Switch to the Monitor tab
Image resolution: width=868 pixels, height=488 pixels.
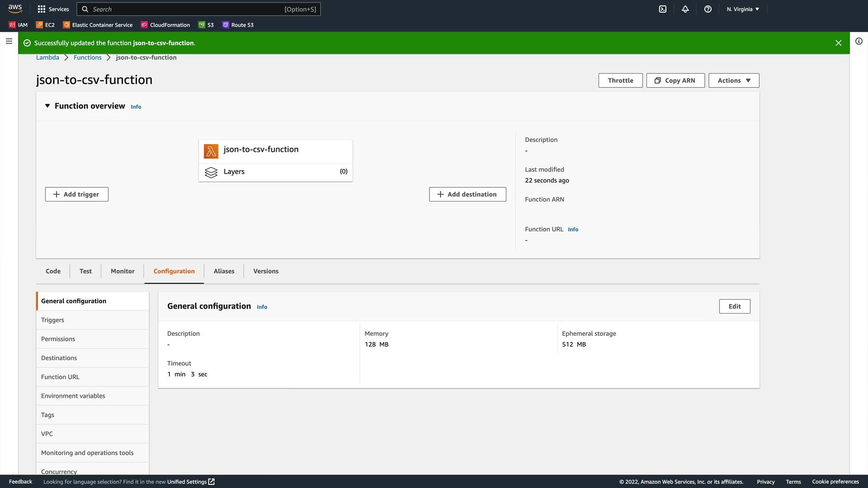[x=123, y=271]
